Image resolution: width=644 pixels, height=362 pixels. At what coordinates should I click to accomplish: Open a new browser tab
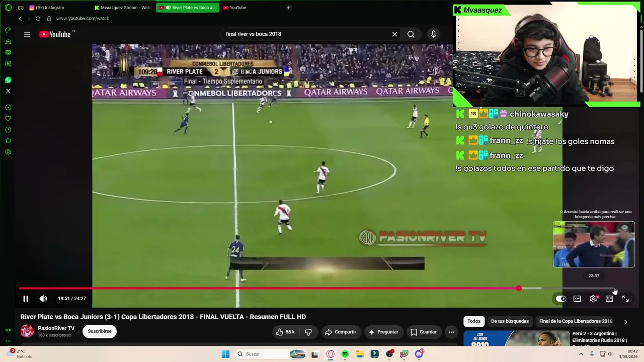(x=288, y=8)
